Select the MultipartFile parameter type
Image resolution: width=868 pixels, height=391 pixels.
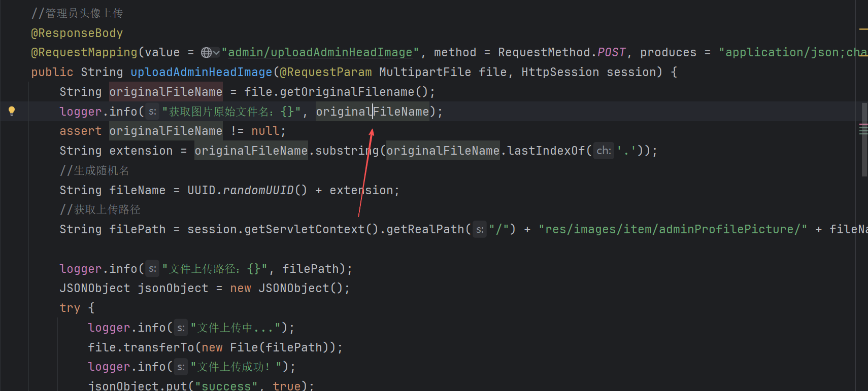click(x=425, y=72)
